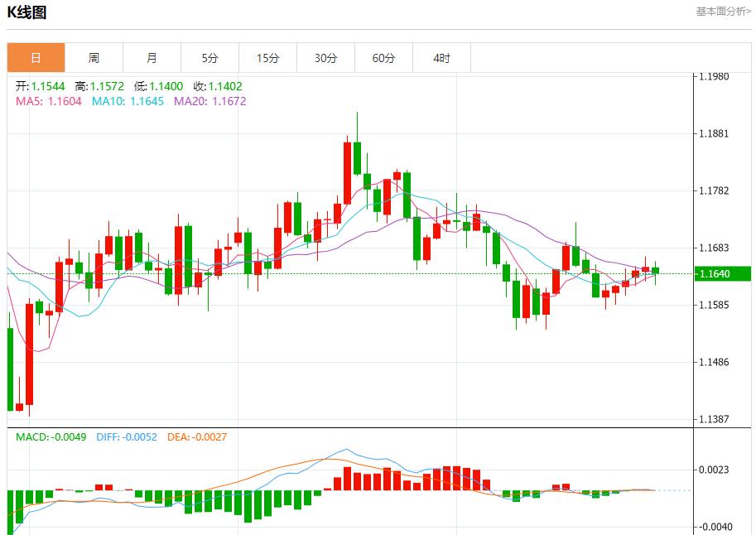This screenshot has height=535, width=756.
Task: Open the 30分 chart view
Action: click(x=326, y=57)
